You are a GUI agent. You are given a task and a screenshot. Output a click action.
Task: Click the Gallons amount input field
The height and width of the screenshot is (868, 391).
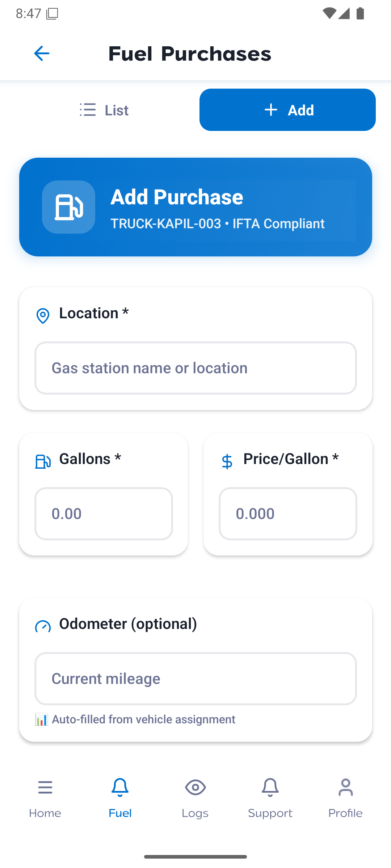click(104, 514)
